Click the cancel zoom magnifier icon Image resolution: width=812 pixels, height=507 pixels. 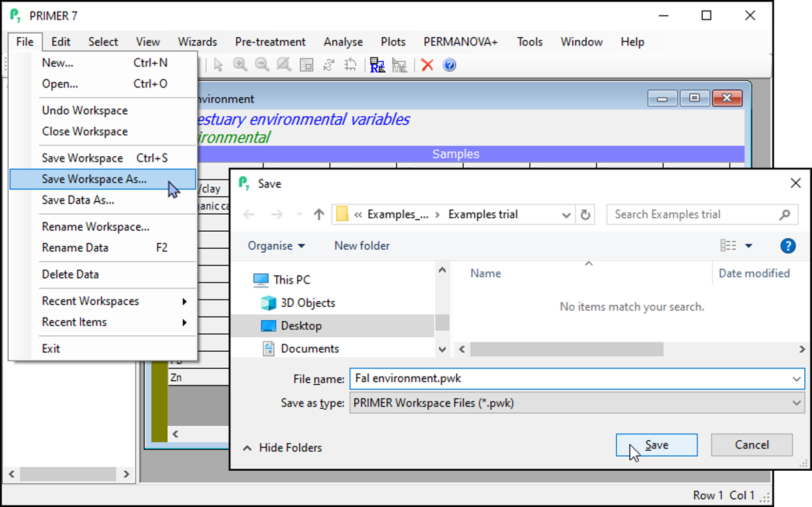point(284,64)
